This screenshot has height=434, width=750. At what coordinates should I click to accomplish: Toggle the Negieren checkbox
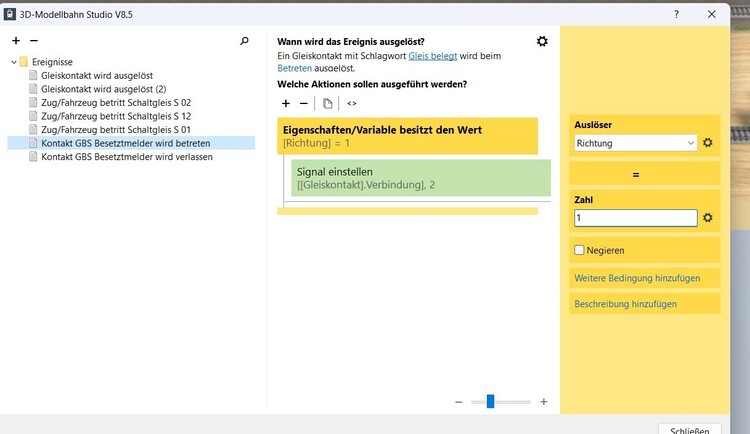pyautogui.click(x=579, y=250)
